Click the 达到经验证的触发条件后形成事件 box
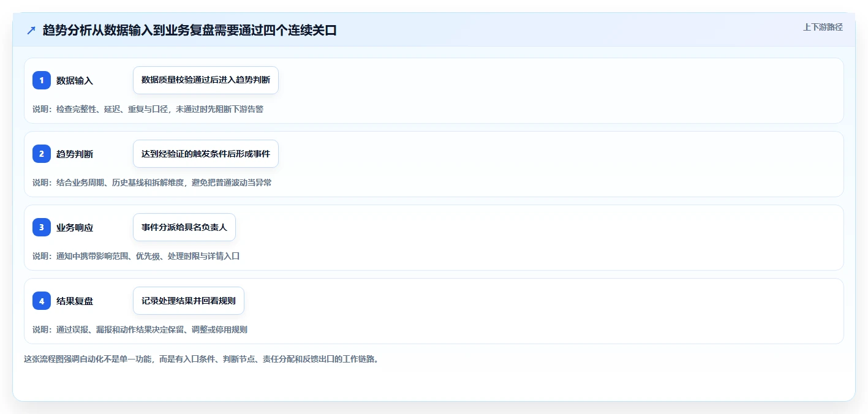This screenshot has width=868, height=414. pyautogui.click(x=206, y=154)
